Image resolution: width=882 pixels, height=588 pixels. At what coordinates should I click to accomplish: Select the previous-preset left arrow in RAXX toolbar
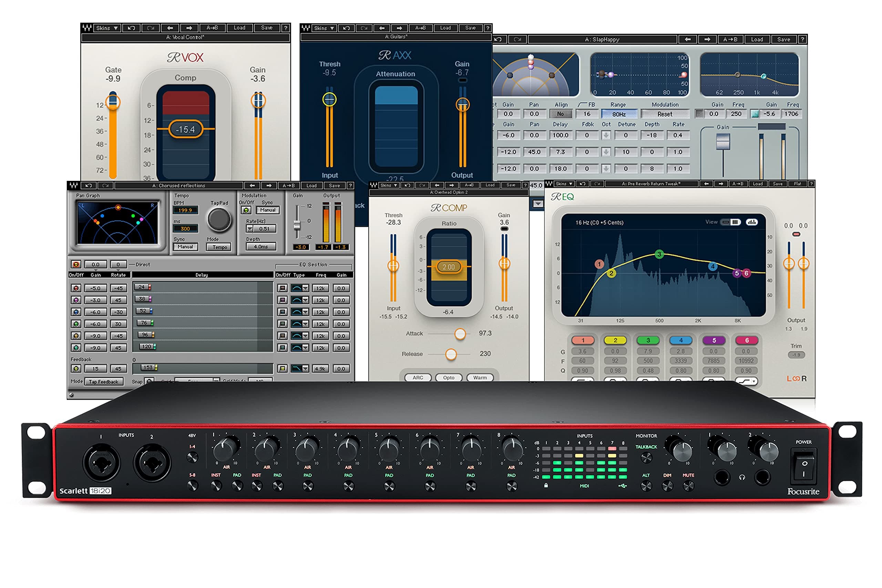(382, 28)
